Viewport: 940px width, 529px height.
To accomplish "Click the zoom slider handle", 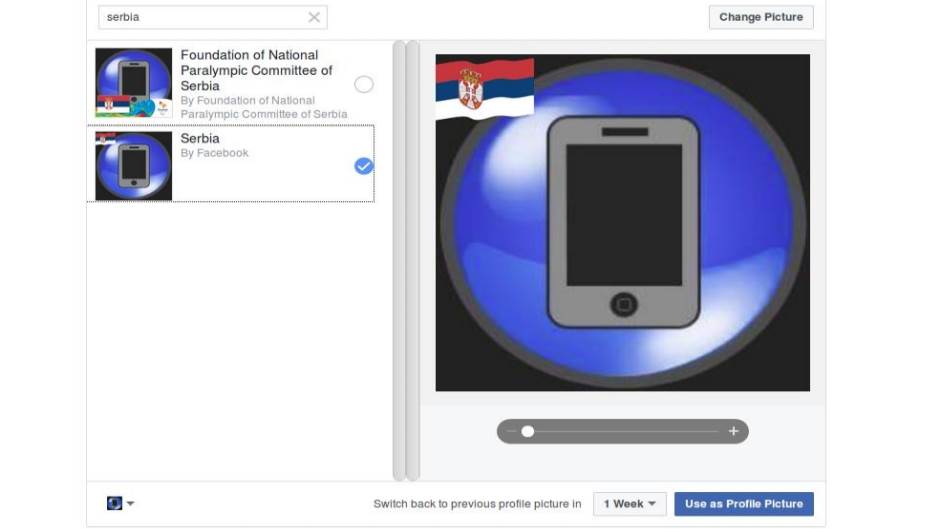I will click(528, 431).
